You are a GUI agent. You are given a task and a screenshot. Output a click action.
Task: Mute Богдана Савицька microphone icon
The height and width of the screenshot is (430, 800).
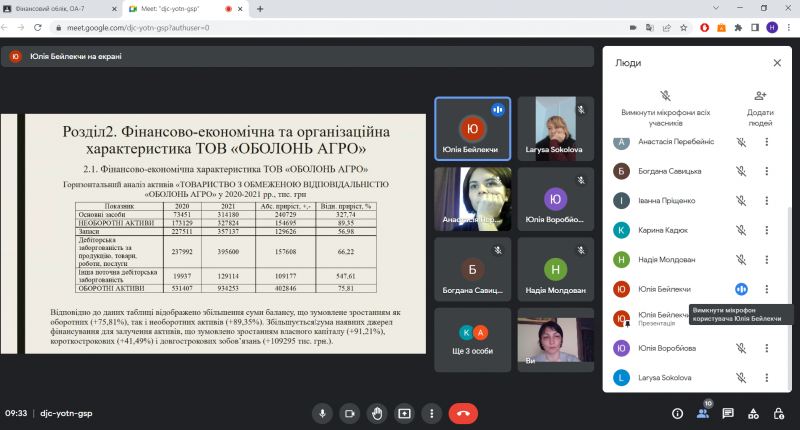pyautogui.click(x=741, y=171)
